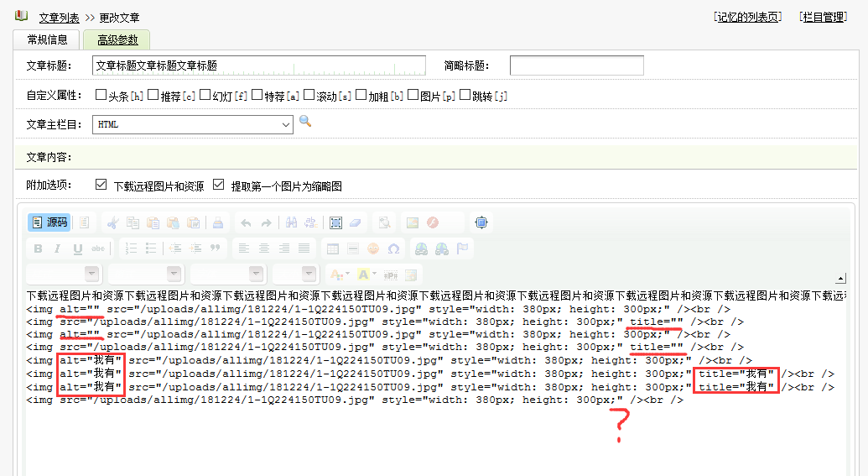This screenshot has height=476, width=868.
Task: Switch to the 常规信息 tab
Action: pyautogui.click(x=47, y=39)
